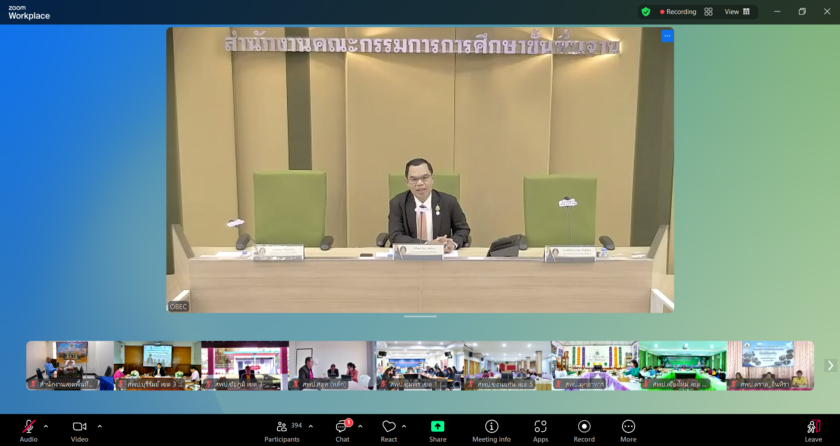The height and width of the screenshot is (446, 840).
Task: Show next participants with right arrow
Action: 829,366
